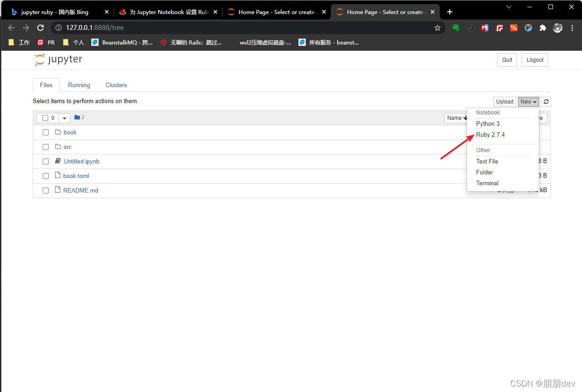Click the notebook icon beside Untitled.ipynb
Viewport: 582px width, 392px height.
58,161
